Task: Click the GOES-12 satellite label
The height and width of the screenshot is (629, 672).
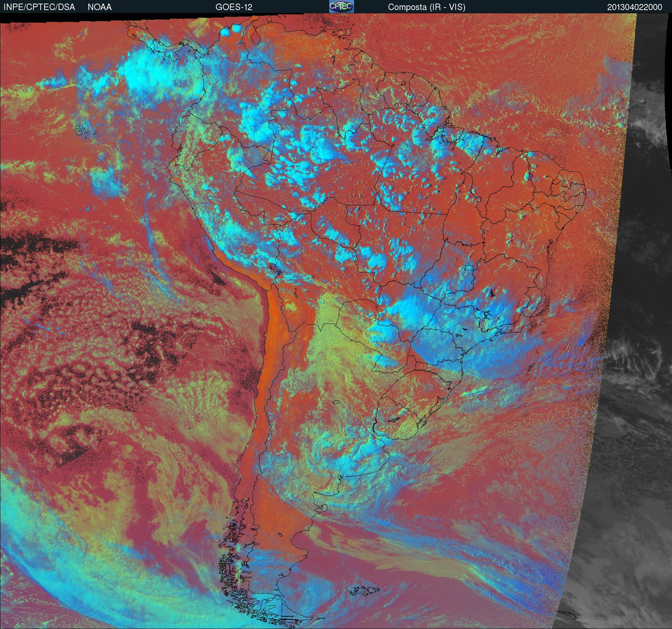Action: click(234, 7)
